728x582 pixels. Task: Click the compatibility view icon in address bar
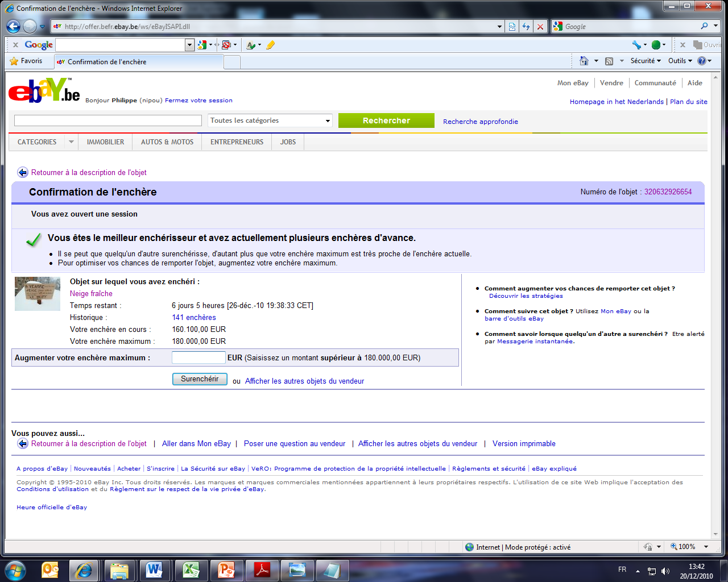click(512, 27)
